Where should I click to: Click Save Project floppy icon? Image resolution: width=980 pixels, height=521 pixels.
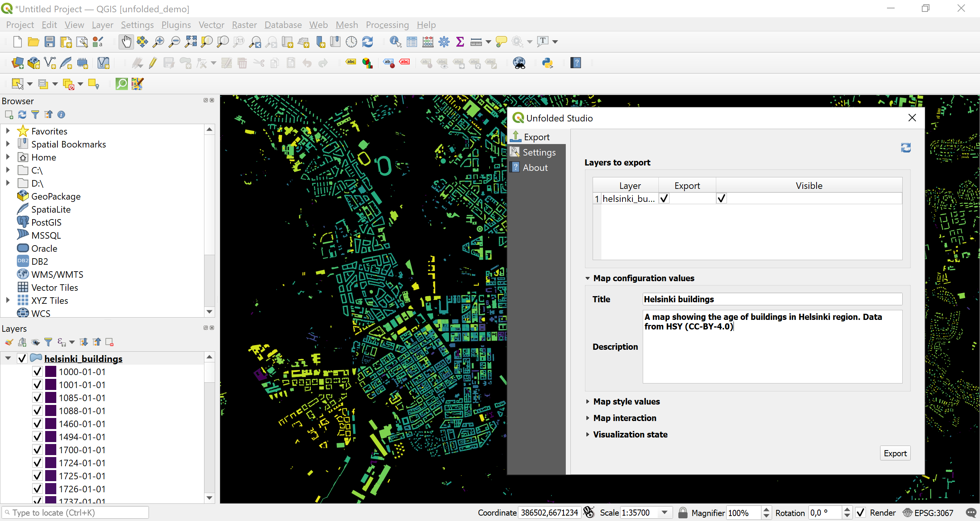[x=50, y=42]
